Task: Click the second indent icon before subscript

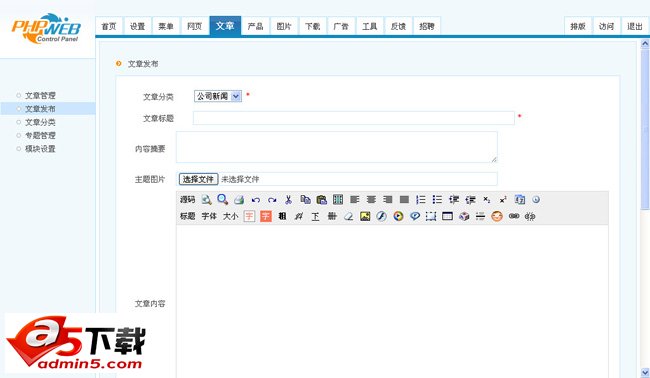Action: pos(470,200)
